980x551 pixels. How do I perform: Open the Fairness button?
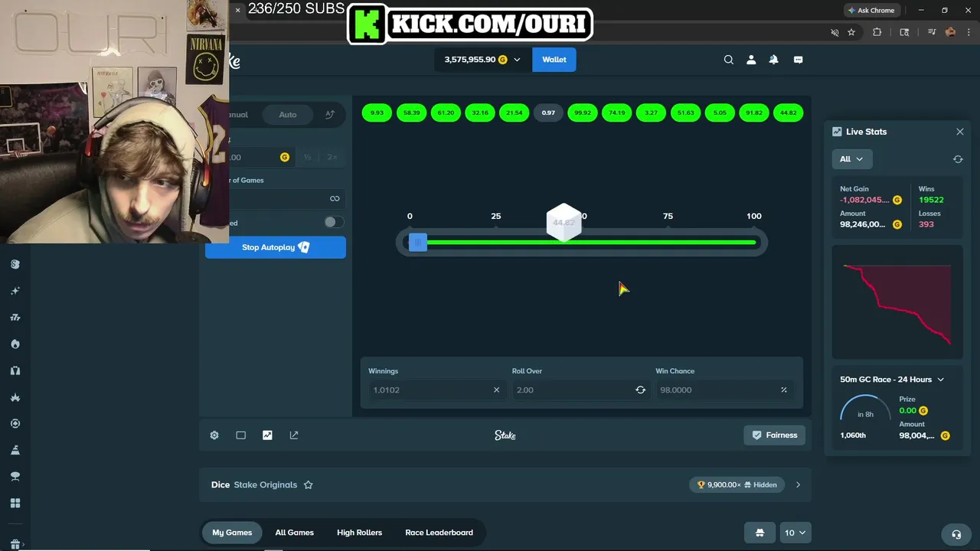(774, 435)
